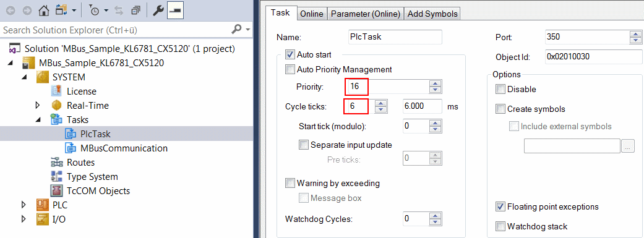Toggle the Preview Selected Items toolbar button
644x238 pixels.
tap(175, 11)
